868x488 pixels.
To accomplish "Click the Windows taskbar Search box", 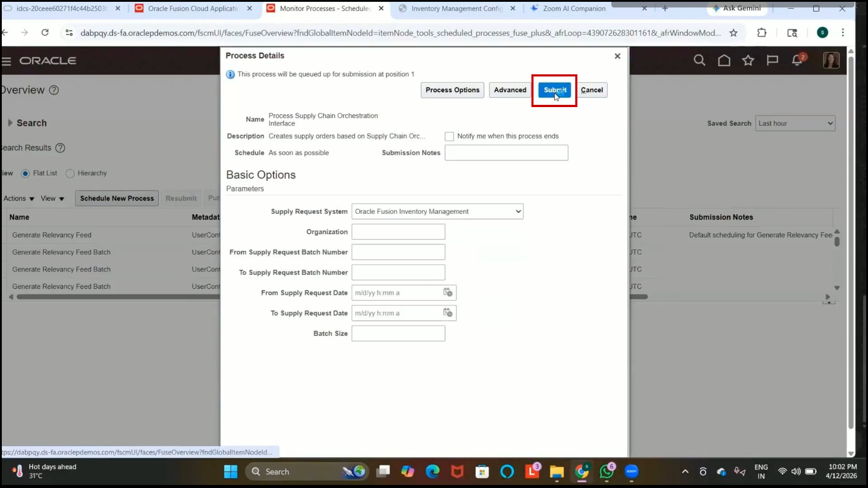I will (307, 471).
